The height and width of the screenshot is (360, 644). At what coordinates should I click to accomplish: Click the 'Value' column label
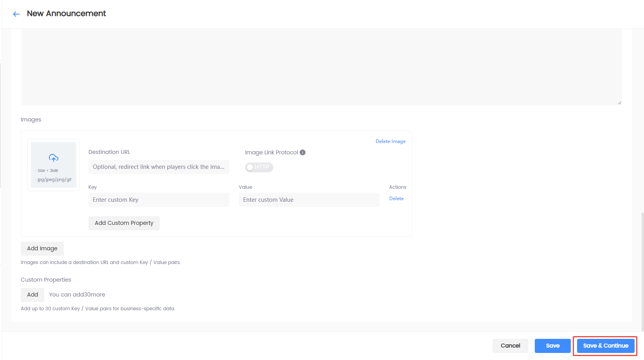(245, 187)
